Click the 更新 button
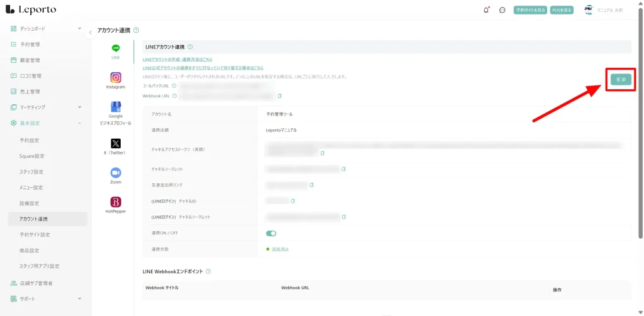 [621, 79]
